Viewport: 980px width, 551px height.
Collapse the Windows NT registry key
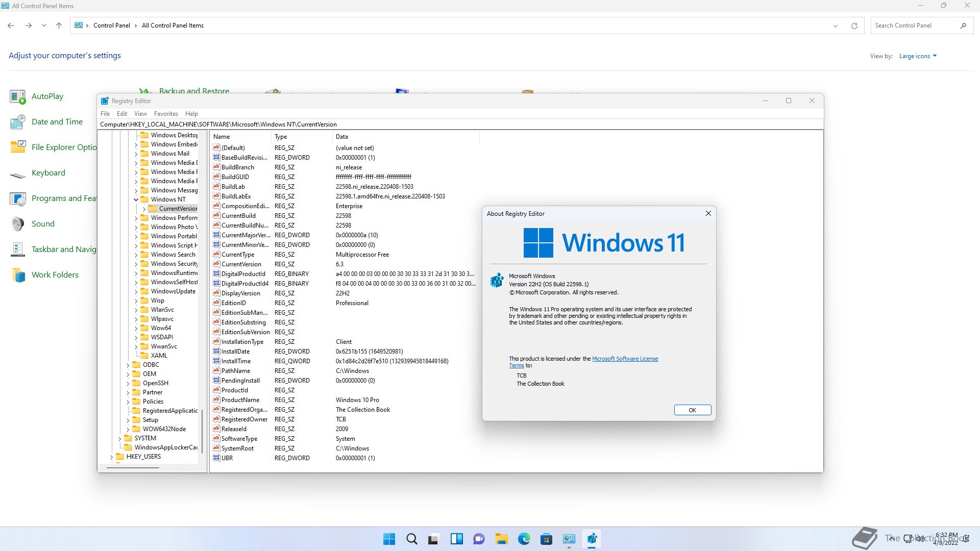(x=136, y=199)
